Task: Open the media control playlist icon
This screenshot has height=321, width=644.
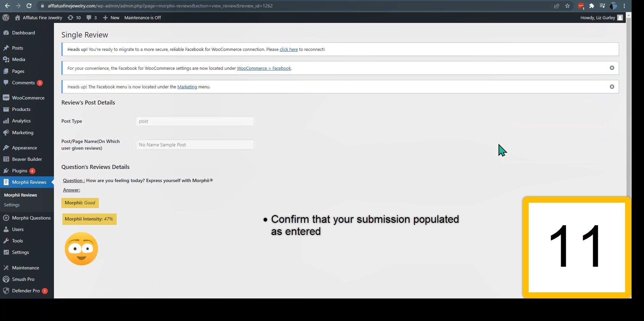Action: pos(602,6)
